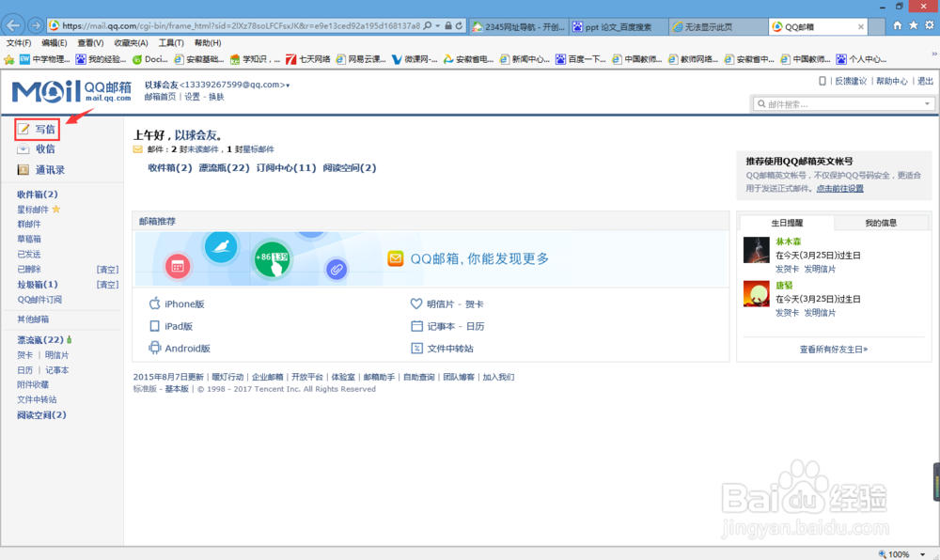This screenshot has width=940, height=560.
Task: Click the paperclip circle icon in banner
Action: point(337,270)
